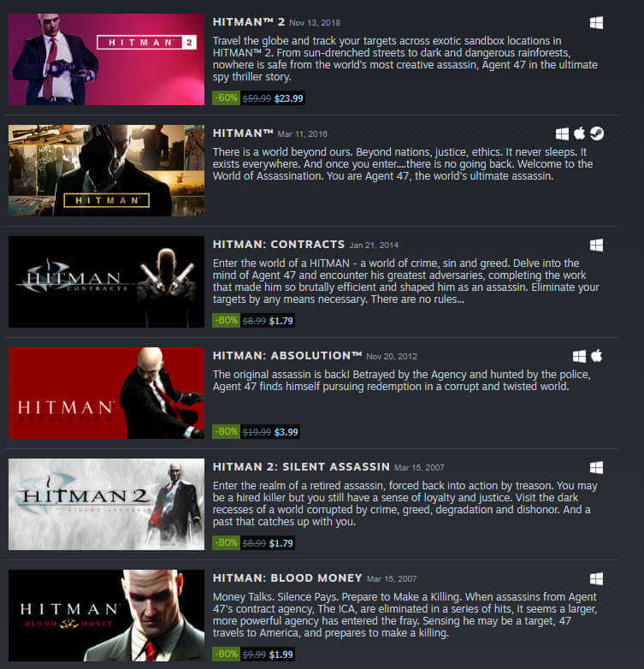Click the SteamOS icon for HITMAN 2016
The height and width of the screenshot is (669, 644).
(x=597, y=133)
